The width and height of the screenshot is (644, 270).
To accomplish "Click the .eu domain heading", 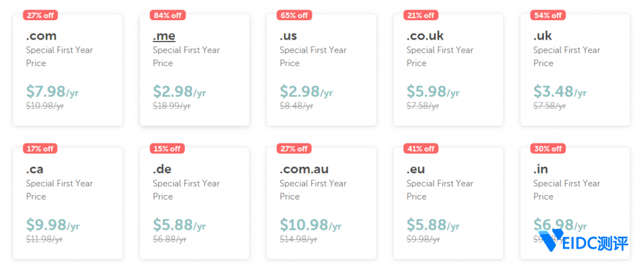I will point(416,169).
